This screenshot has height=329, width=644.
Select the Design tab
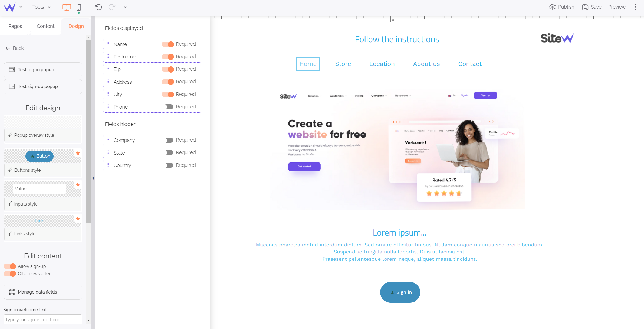click(x=75, y=26)
